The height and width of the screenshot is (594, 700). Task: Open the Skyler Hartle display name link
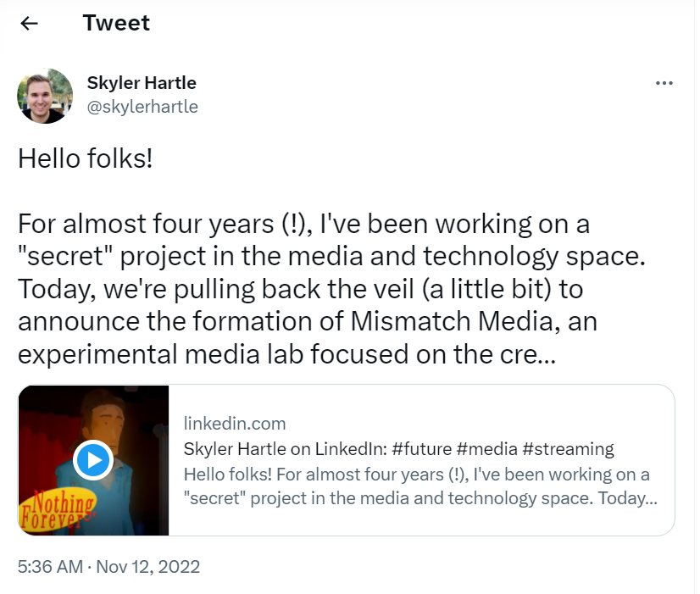[142, 83]
